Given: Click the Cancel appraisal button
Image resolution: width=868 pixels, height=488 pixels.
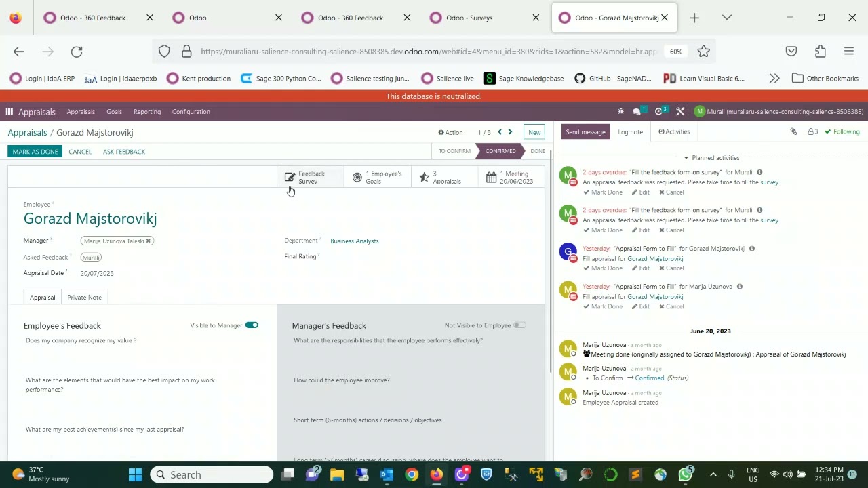Looking at the screenshot, I should [80, 152].
